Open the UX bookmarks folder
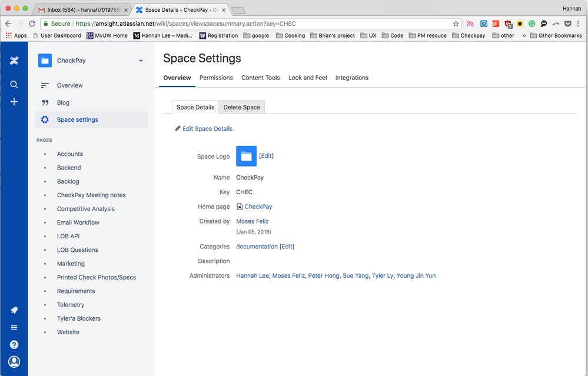Image resolution: width=588 pixels, height=376 pixels. [368, 36]
